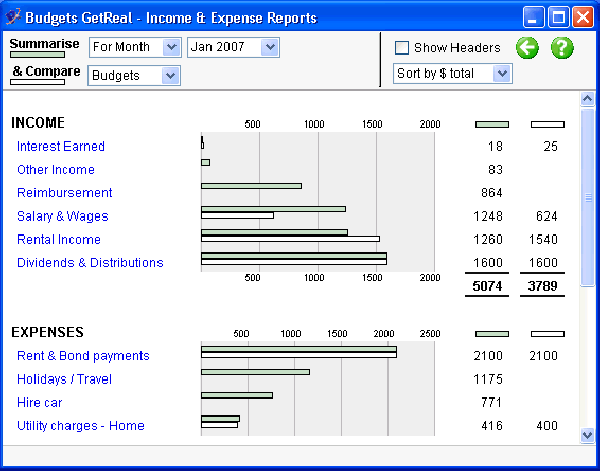Click the scrollbar down arrow

pyautogui.click(x=588, y=435)
